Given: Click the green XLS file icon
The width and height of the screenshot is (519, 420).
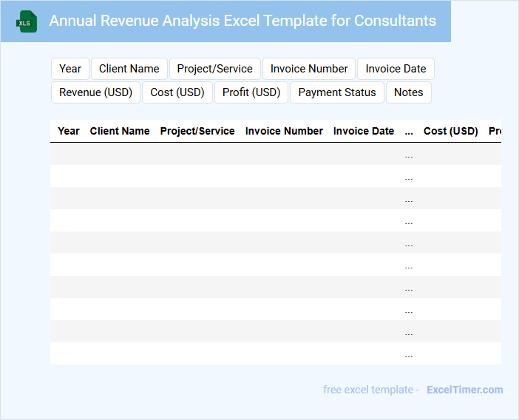Looking at the screenshot, I should pyautogui.click(x=27, y=21).
